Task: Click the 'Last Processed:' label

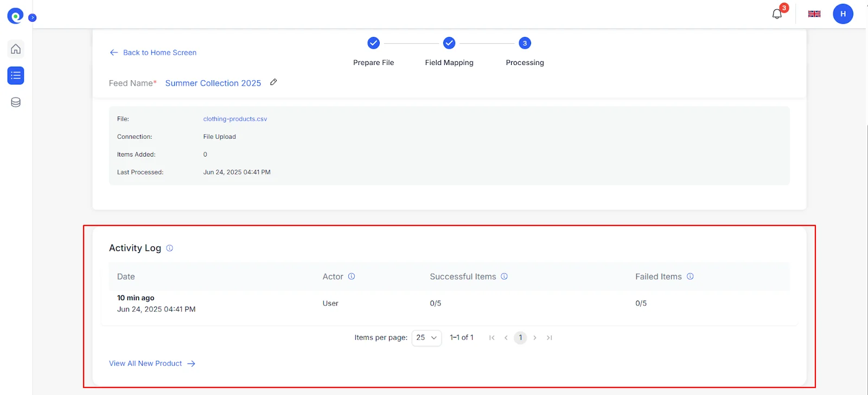Action: pos(140,172)
